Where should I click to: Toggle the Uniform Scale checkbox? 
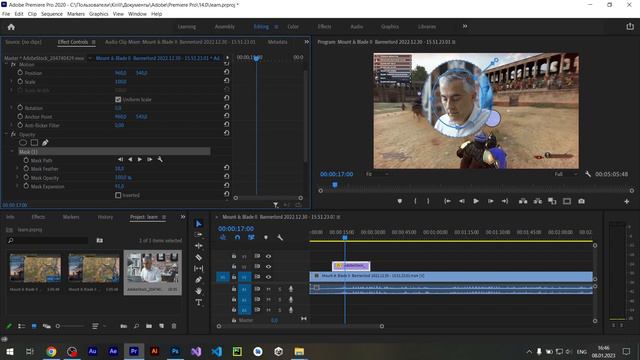118,99
